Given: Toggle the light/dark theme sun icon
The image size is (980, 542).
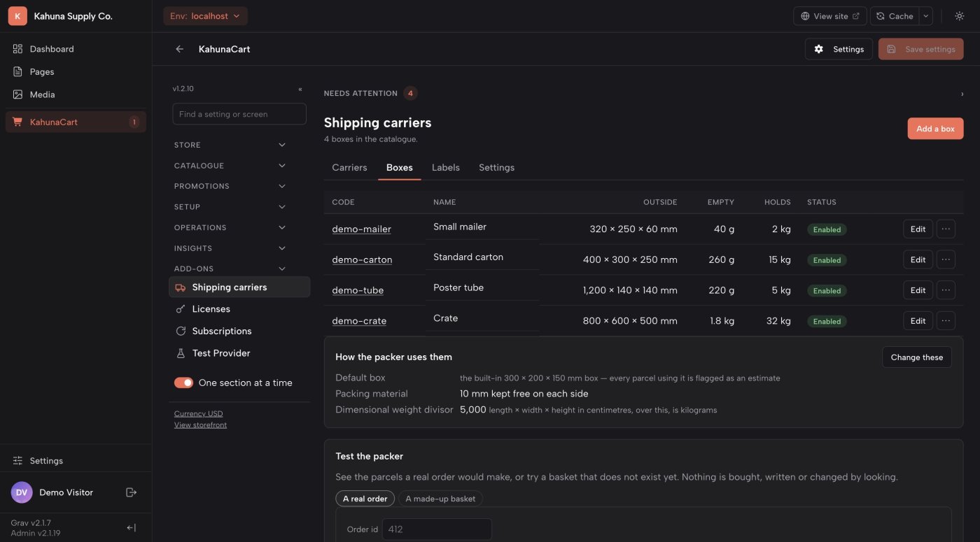Looking at the screenshot, I should [x=959, y=16].
